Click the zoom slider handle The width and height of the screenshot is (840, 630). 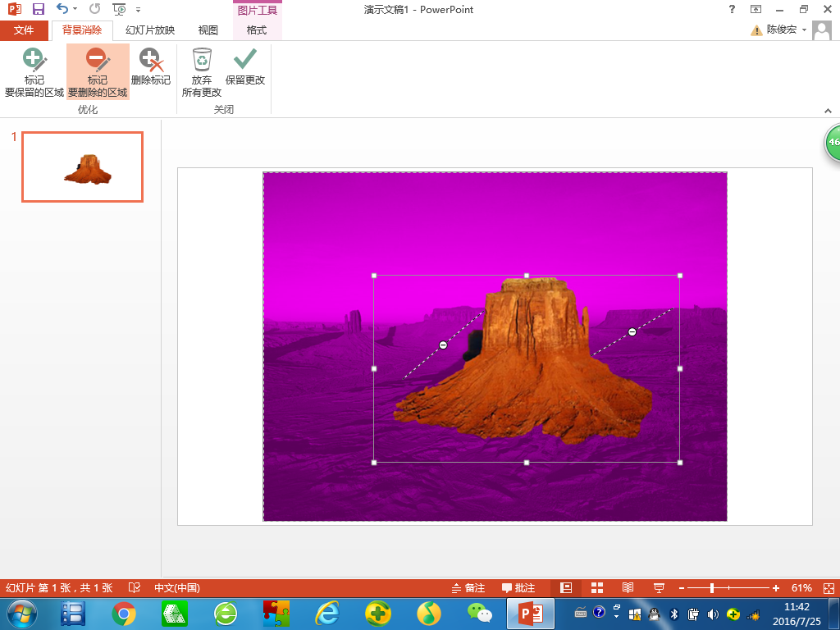pyautogui.click(x=711, y=588)
